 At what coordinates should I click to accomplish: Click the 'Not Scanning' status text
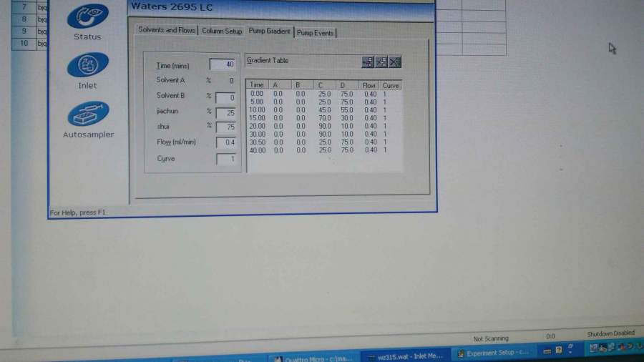[491, 338]
